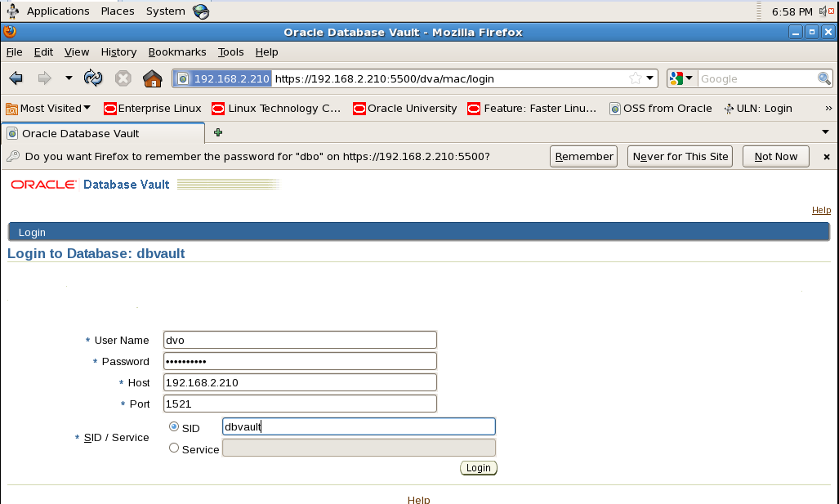Image resolution: width=839 pixels, height=504 pixels.
Task: Select the Oracle Database Vault tab
Action: click(x=103, y=133)
